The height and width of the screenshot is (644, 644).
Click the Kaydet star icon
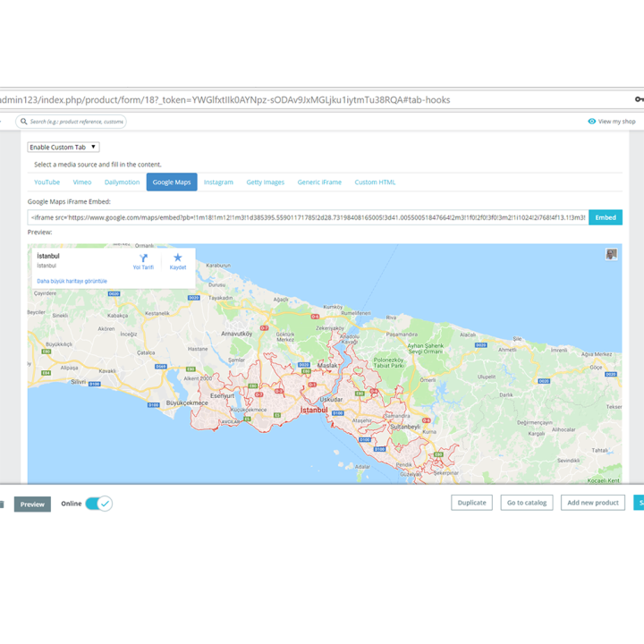pos(177,258)
